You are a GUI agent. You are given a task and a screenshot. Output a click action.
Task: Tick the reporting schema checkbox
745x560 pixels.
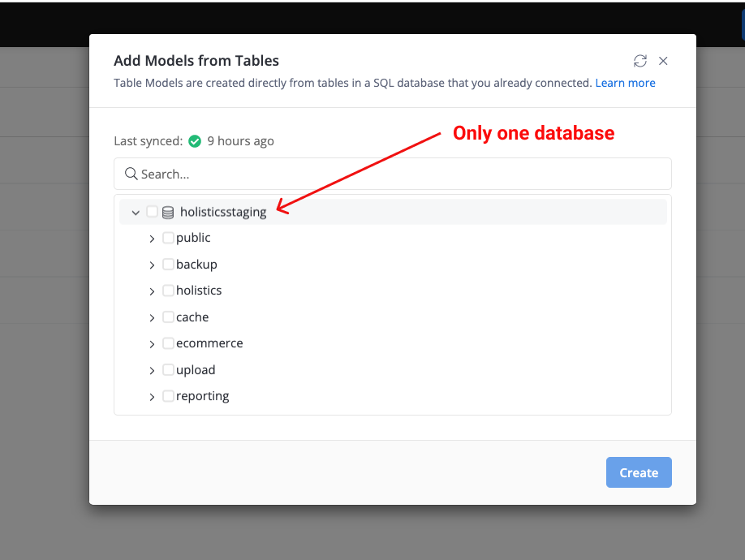(168, 395)
